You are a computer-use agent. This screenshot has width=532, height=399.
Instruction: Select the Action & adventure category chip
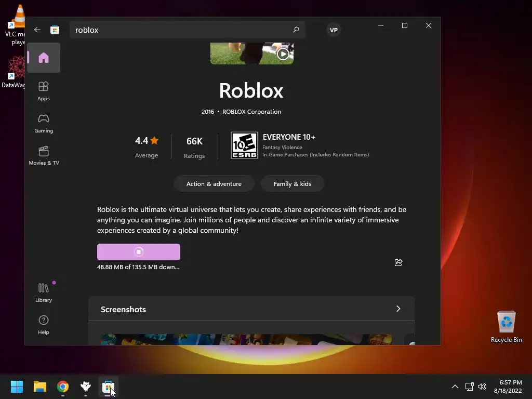click(214, 183)
